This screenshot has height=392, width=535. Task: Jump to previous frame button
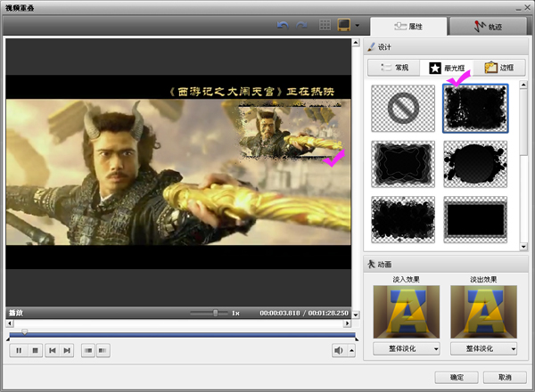(53, 350)
